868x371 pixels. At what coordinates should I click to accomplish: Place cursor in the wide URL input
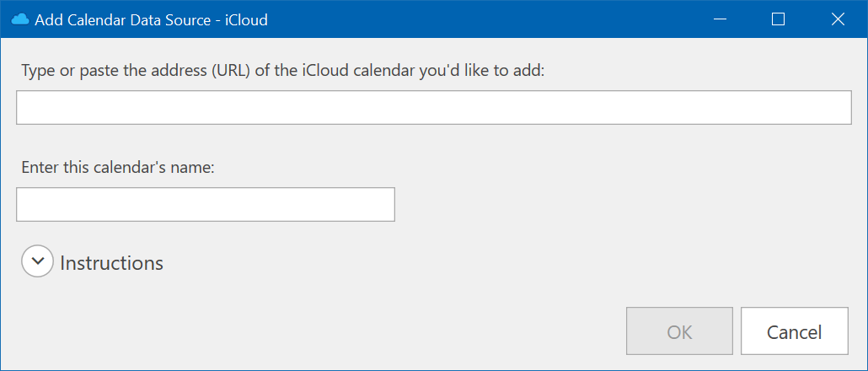point(433,107)
